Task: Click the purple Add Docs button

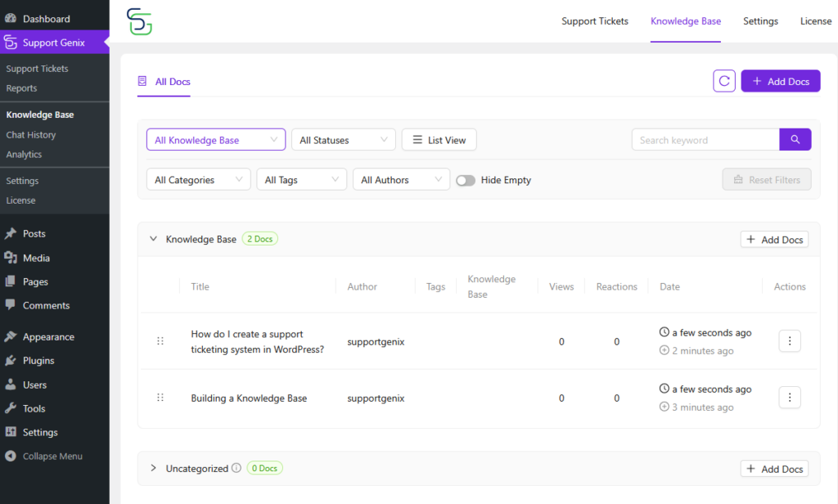Action: coord(779,80)
